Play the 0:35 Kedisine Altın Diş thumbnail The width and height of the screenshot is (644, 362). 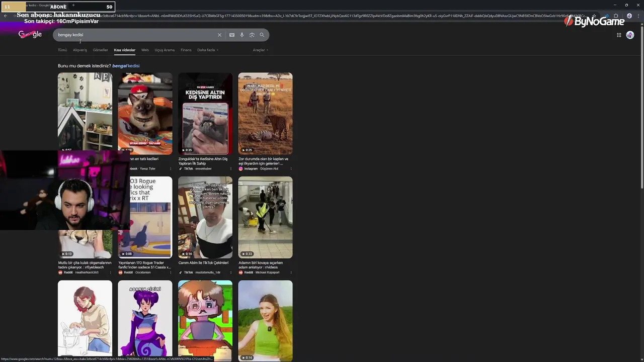[x=205, y=114]
